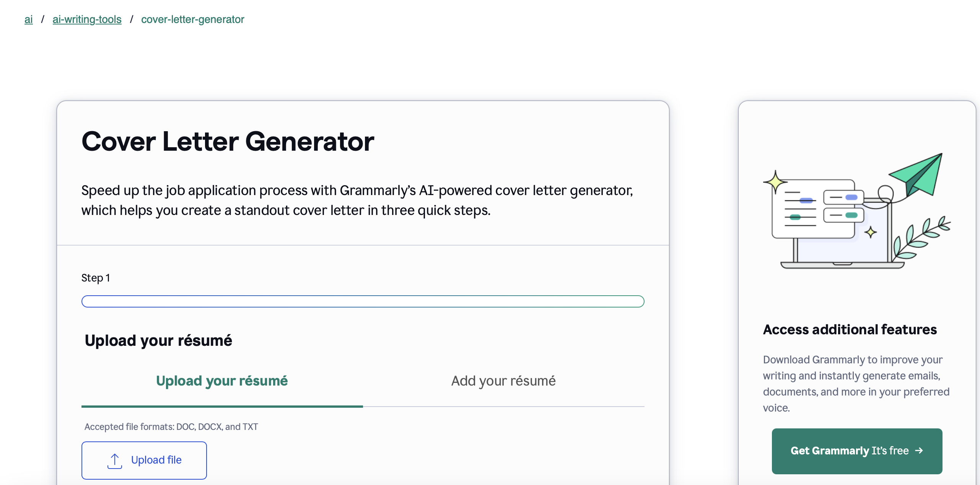Screen dimensions: 980x485
Task: Open the ai-writing-tools breadcrumb link
Action: pos(87,20)
